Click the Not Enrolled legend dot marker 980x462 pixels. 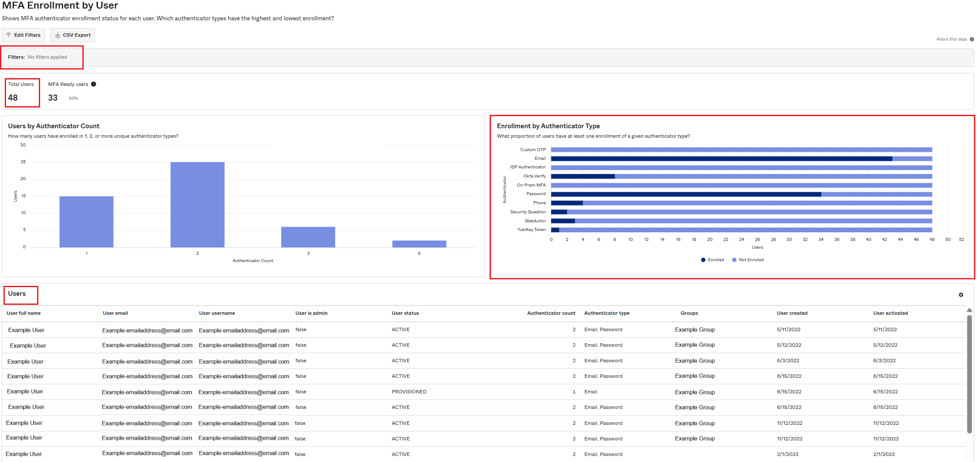(x=734, y=259)
